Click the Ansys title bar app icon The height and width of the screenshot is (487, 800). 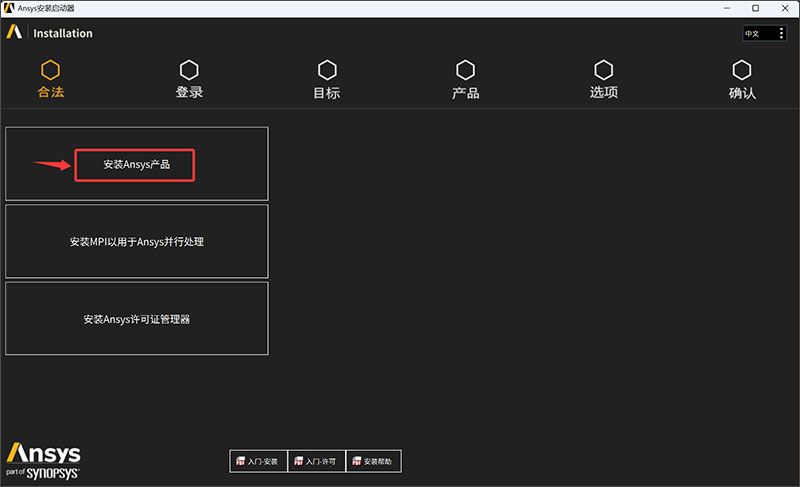point(9,8)
